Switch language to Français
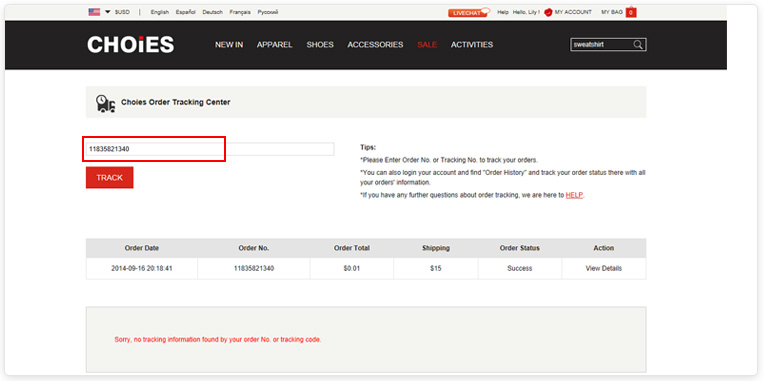764x381 pixels. (x=240, y=12)
